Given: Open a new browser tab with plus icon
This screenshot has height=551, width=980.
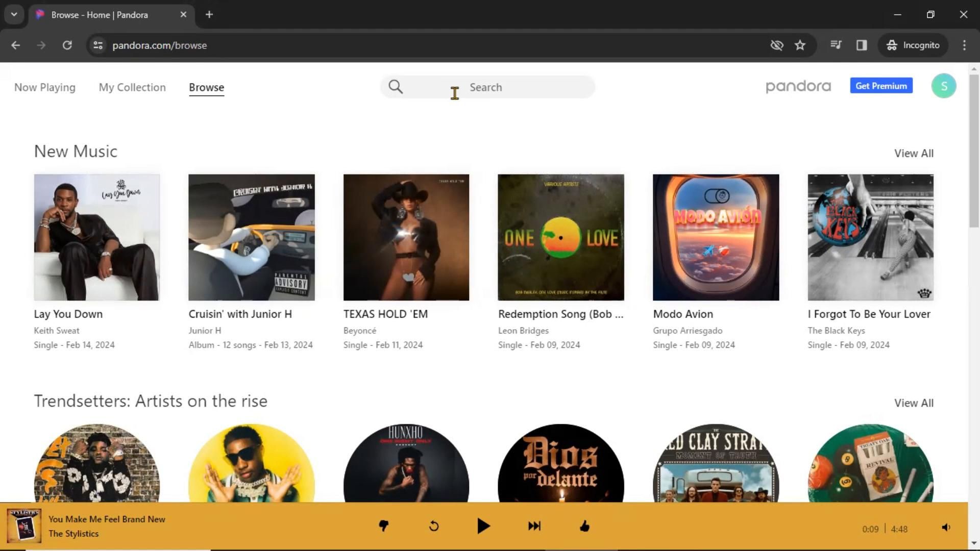Looking at the screenshot, I should point(209,15).
